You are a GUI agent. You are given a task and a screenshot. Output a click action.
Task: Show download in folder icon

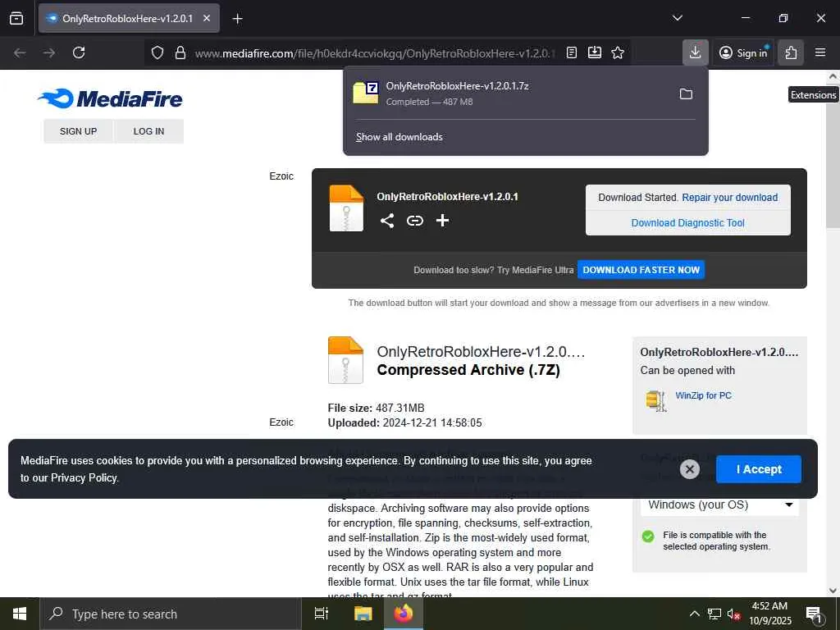[x=686, y=94]
